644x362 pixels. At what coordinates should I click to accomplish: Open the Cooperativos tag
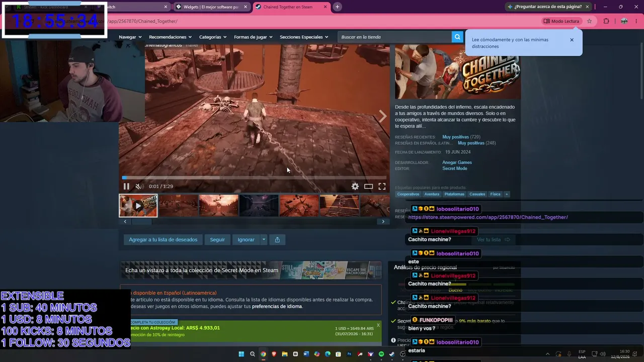pos(408,194)
